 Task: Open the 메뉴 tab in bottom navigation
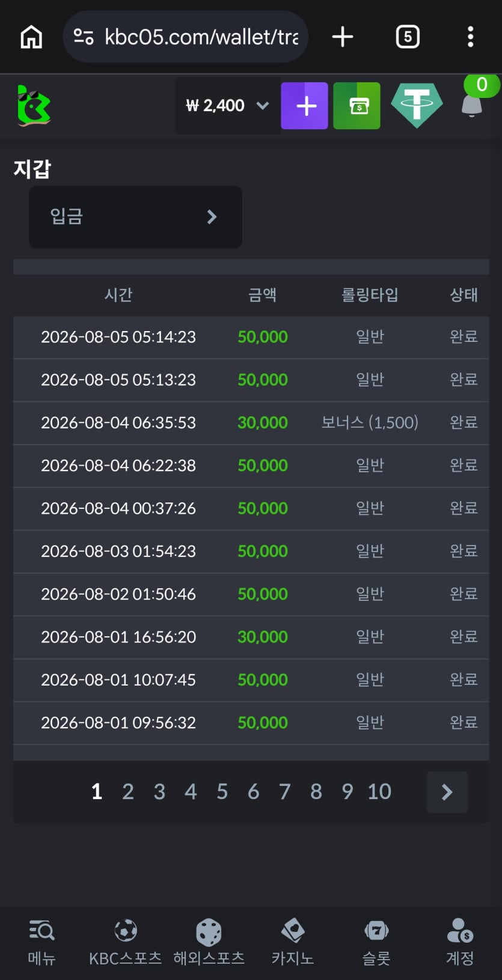point(41,943)
